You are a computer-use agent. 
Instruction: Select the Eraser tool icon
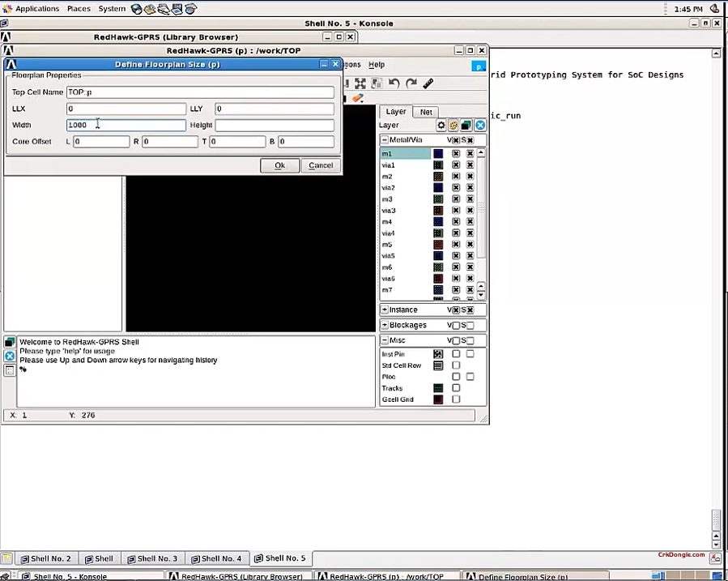tap(357, 97)
